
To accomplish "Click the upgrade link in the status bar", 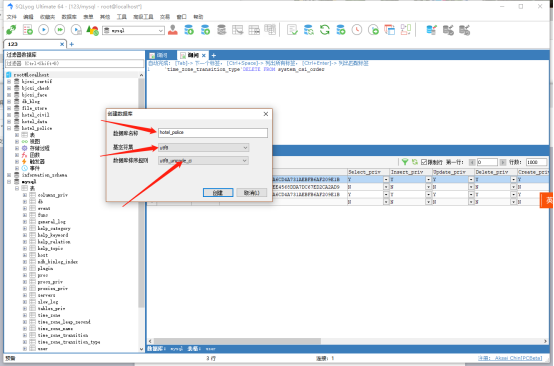I will (x=510, y=358).
